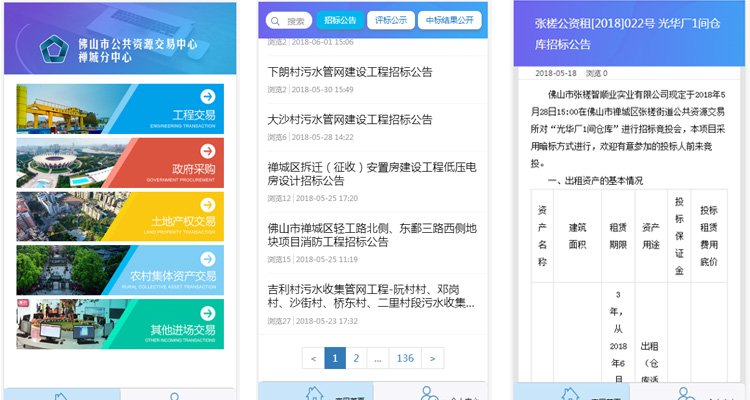Viewport: 750px width, 400px height.
Task: Jump to page 136 in pagination
Action: [405, 358]
